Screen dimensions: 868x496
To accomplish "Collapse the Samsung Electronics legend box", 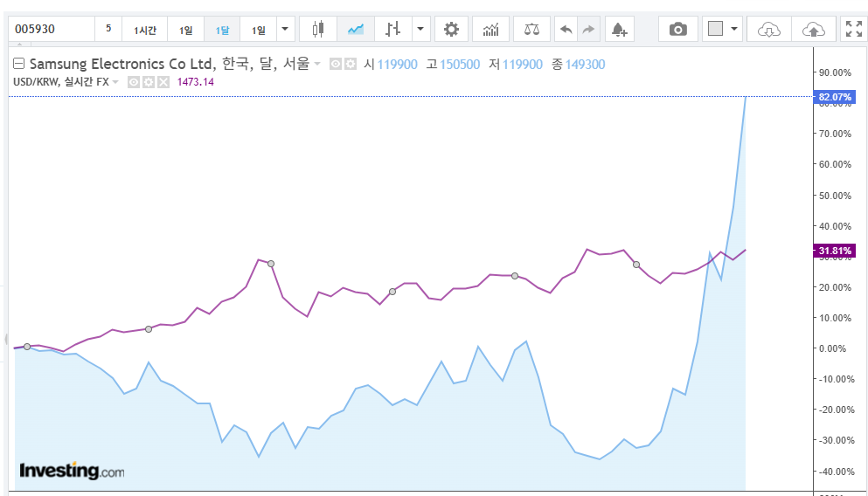I will click(x=18, y=64).
